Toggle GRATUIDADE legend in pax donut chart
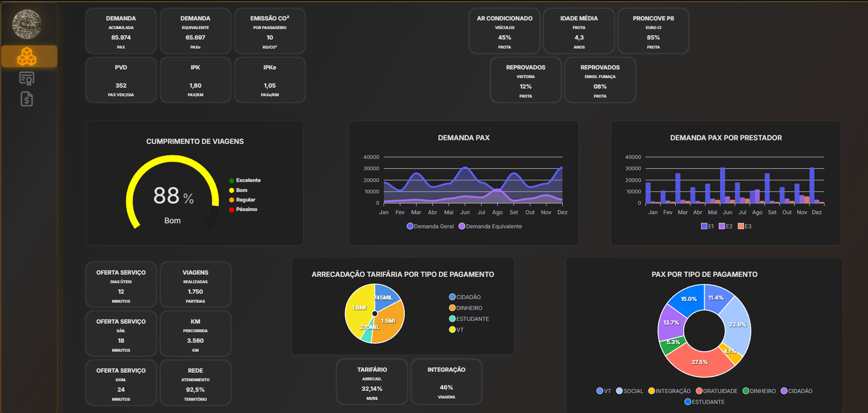The image size is (868, 413). (x=716, y=391)
